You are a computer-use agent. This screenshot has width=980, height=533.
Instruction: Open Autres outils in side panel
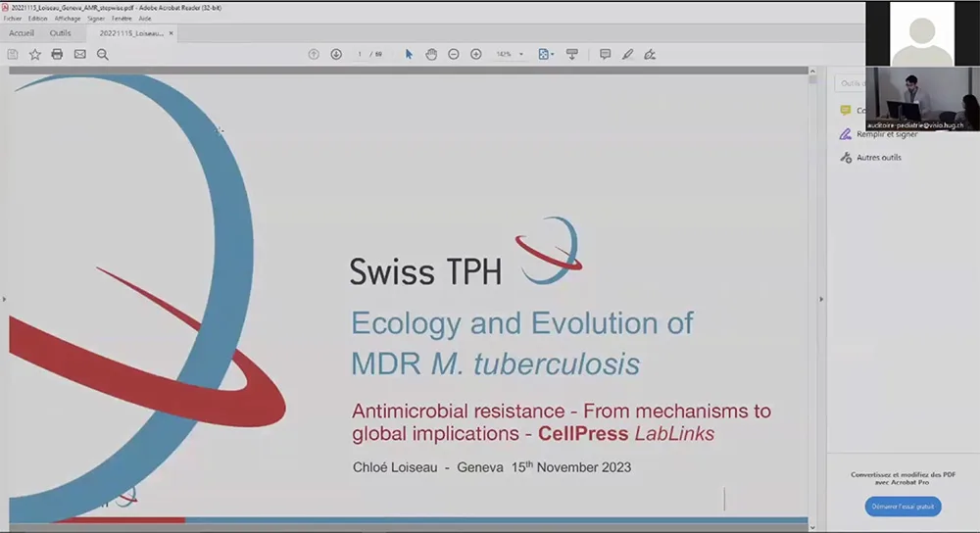pyautogui.click(x=879, y=158)
